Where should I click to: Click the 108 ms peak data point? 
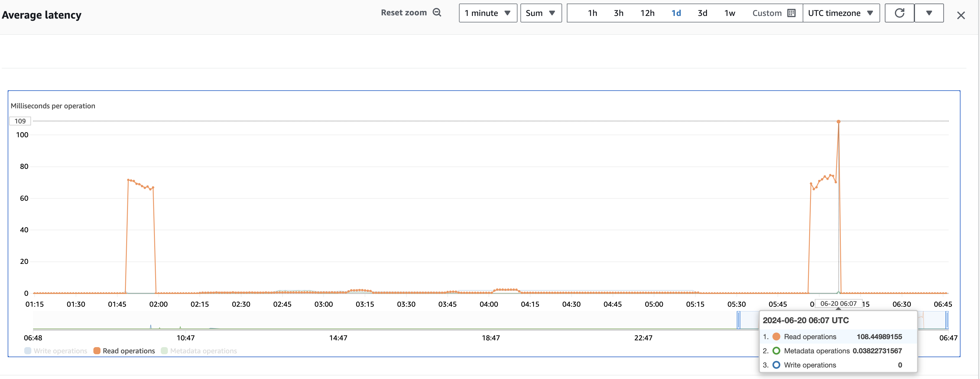pyautogui.click(x=838, y=122)
